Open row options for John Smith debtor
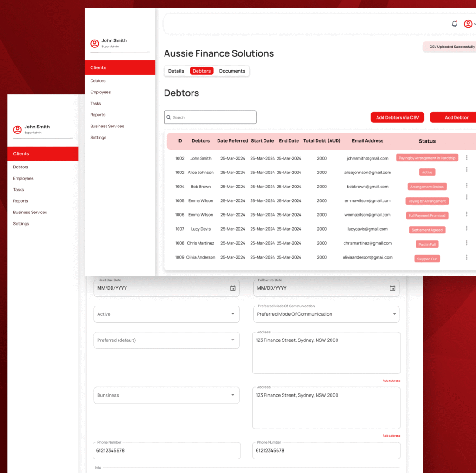 point(466,158)
